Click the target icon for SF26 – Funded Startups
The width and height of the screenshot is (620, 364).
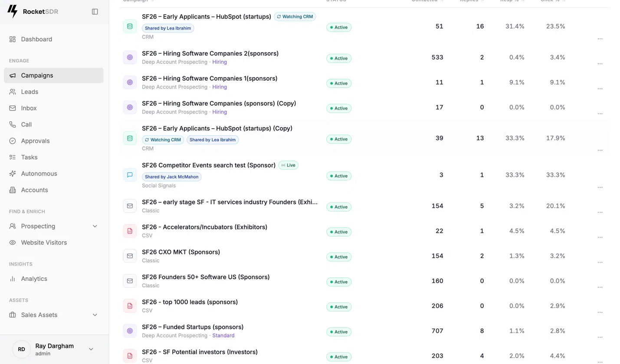point(130,331)
